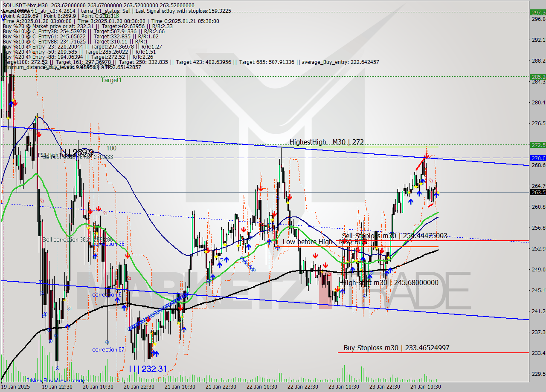Click the 233.4 price axis label
This screenshot has height=392, width=546.
point(538,353)
